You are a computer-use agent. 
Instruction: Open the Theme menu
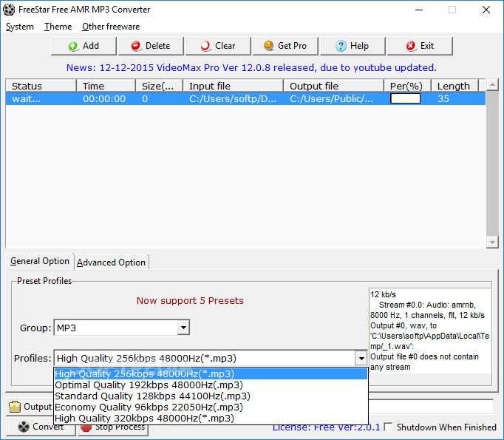(58, 27)
